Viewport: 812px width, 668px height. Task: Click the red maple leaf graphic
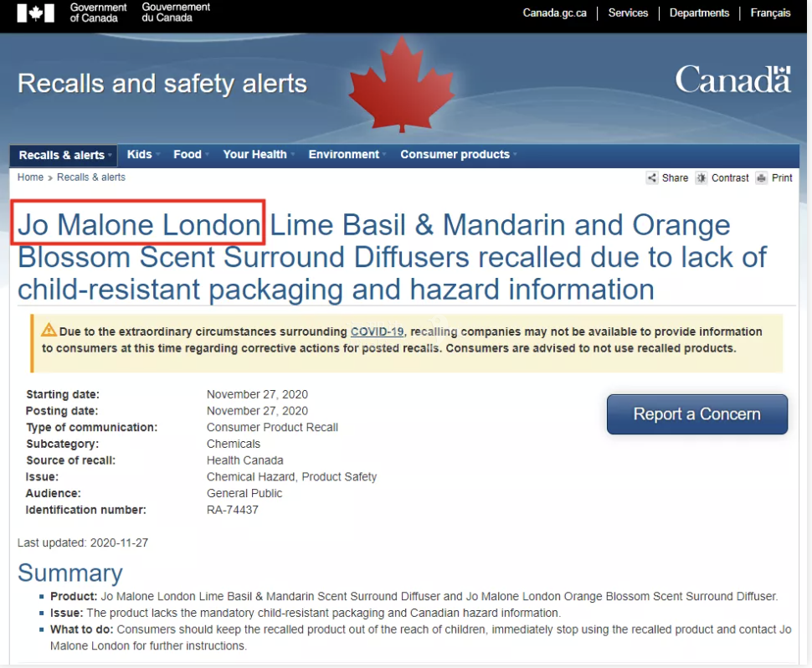[400, 84]
